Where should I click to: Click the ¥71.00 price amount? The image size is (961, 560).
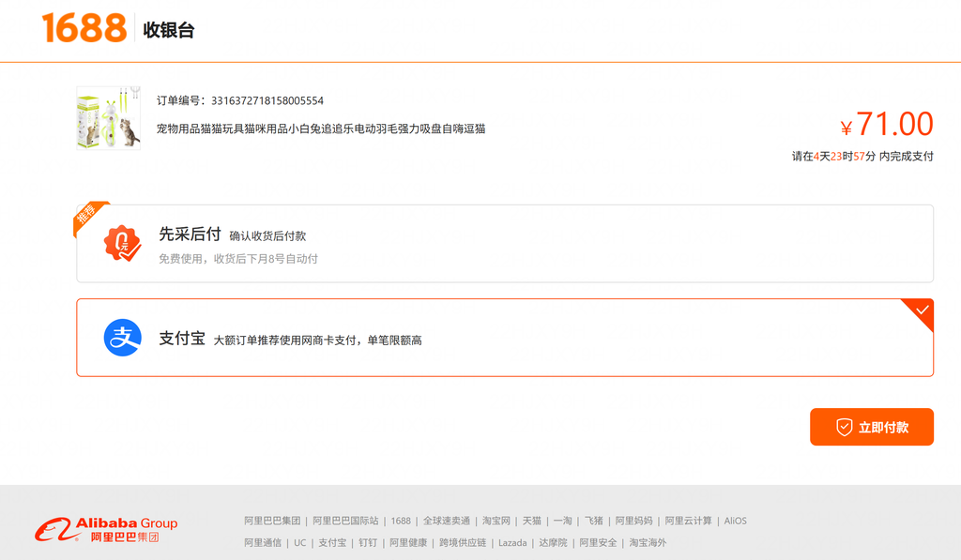tap(887, 125)
